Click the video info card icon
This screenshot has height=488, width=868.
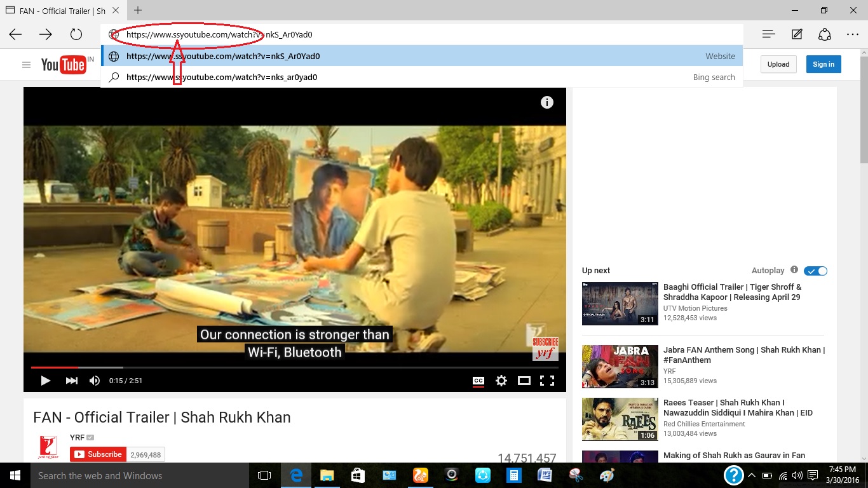[547, 102]
